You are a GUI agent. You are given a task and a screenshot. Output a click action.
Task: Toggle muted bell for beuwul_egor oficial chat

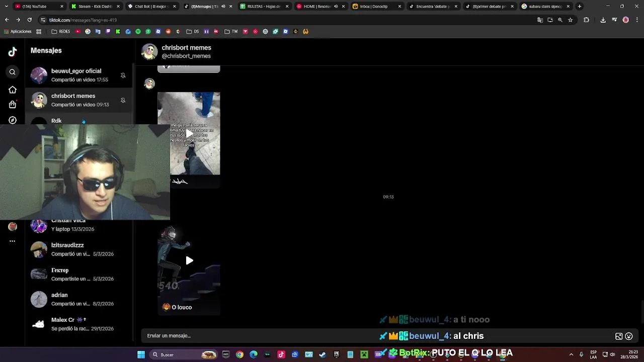pyautogui.click(x=123, y=75)
